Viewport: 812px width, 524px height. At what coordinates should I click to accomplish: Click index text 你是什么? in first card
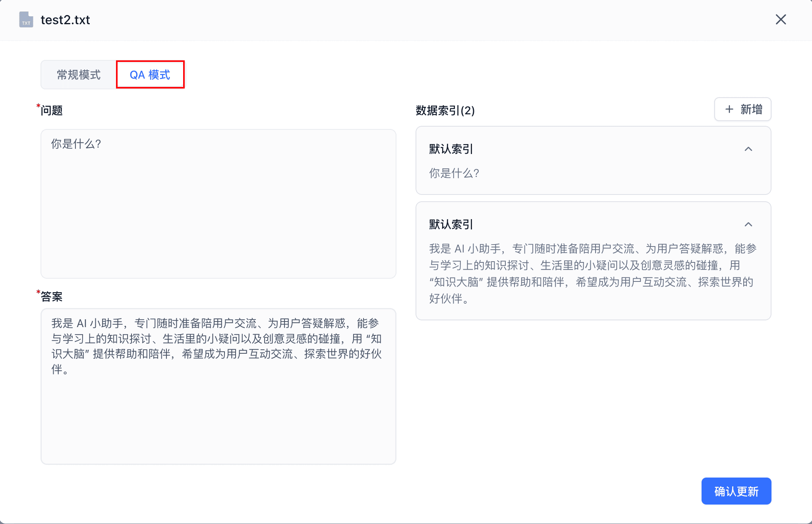tap(454, 173)
